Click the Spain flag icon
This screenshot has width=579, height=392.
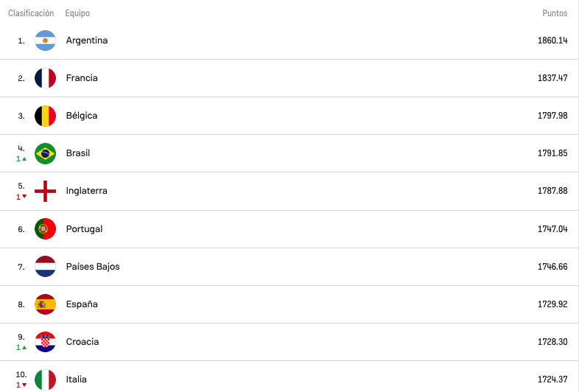45,304
